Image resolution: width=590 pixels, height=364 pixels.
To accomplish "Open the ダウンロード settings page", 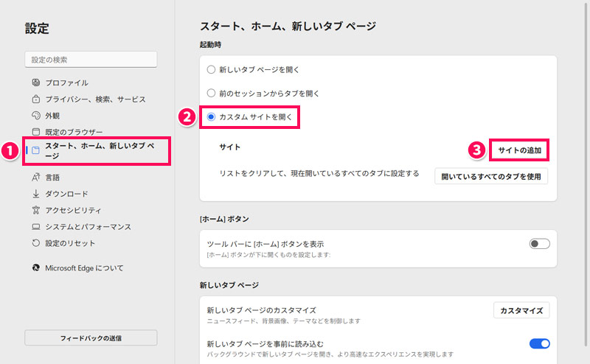I will click(x=66, y=194).
